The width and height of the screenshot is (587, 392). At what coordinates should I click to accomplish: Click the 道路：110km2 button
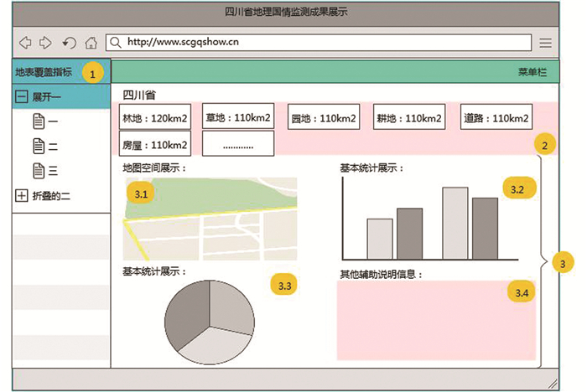tap(496, 118)
